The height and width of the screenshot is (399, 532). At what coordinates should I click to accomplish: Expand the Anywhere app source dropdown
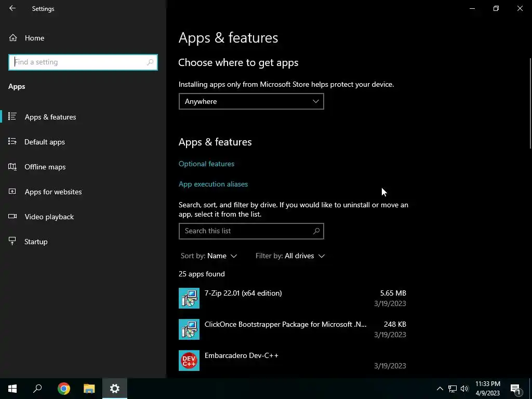click(251, 101)
